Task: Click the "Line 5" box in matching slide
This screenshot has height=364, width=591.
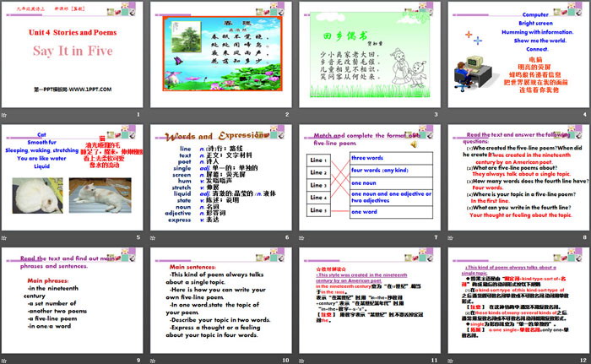Action: point(317,209)
